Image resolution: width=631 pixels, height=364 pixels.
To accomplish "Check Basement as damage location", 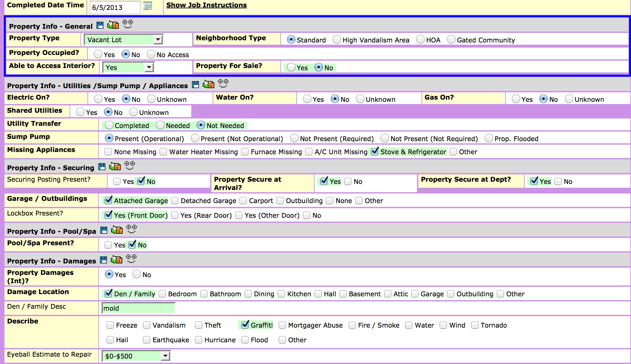I will (x=343, y=294).
